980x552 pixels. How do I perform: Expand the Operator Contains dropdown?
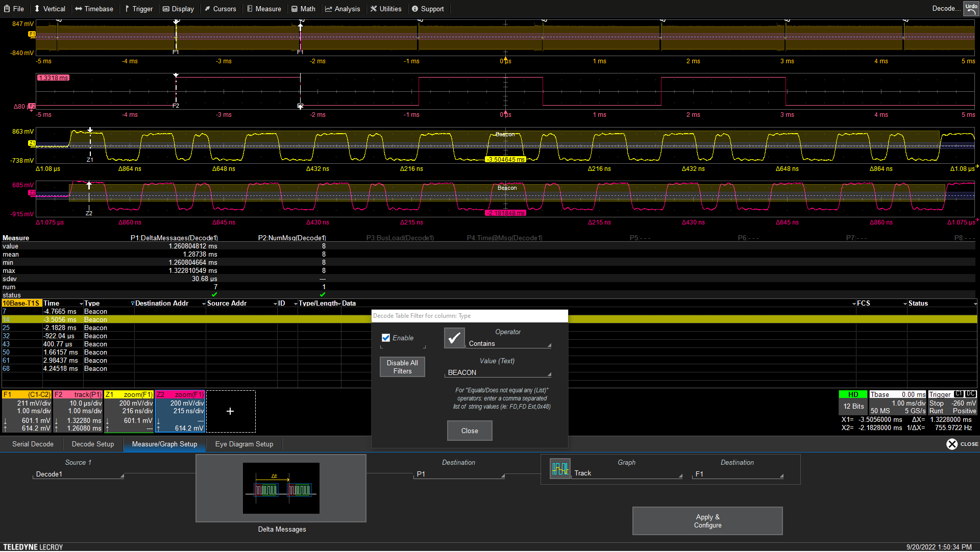[509, 344]
